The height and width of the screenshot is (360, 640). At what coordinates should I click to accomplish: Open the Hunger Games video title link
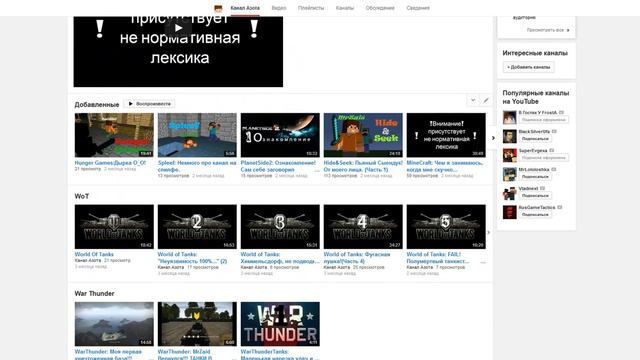click(x=110, y=162)
